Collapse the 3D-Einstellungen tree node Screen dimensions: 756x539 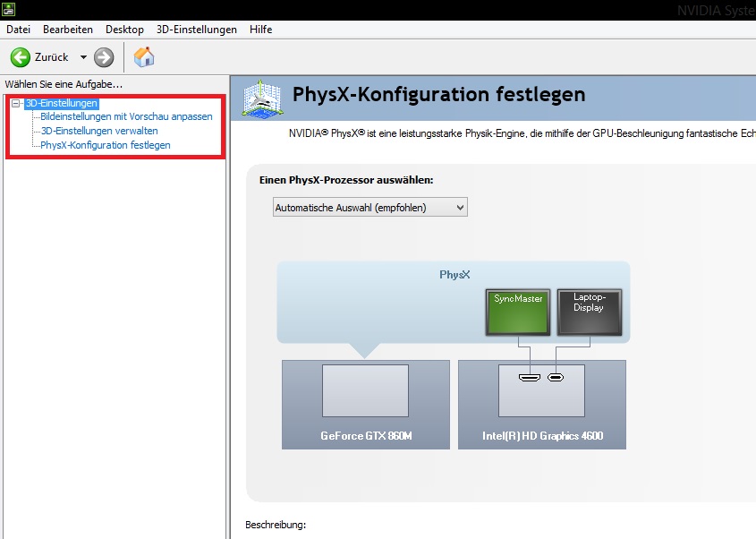click(15, 103)
